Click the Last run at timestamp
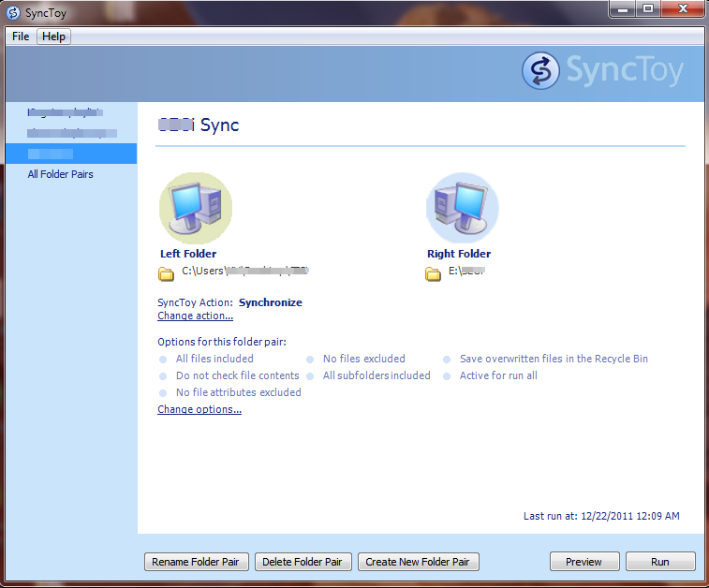The image size is (709, 588). (x=601, y=516)
